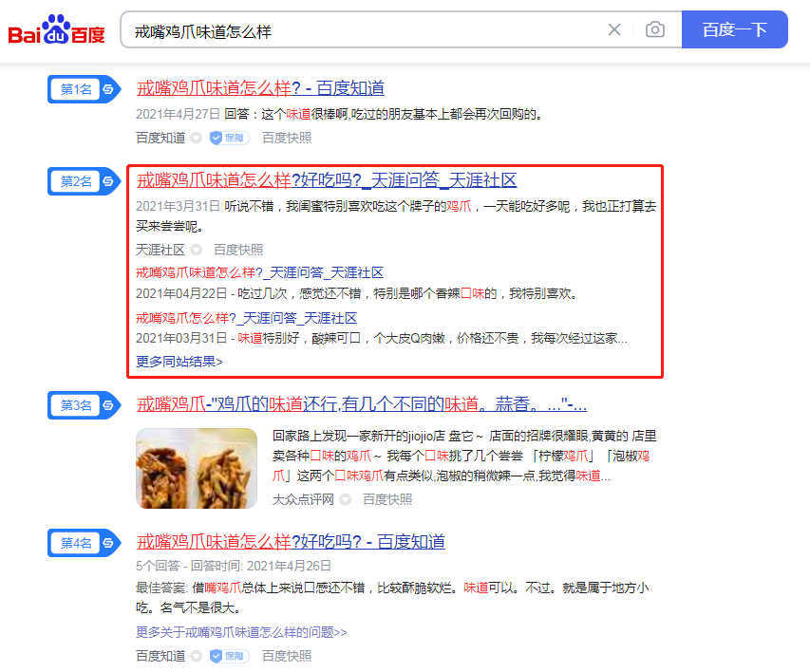Open 百度快照 next to 天涯社区
This screenshot has height=672, width=810.
238,250
